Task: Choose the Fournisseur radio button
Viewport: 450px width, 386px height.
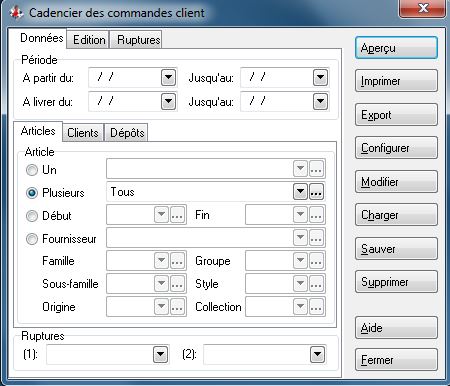Action: click(x=32, y=239)
